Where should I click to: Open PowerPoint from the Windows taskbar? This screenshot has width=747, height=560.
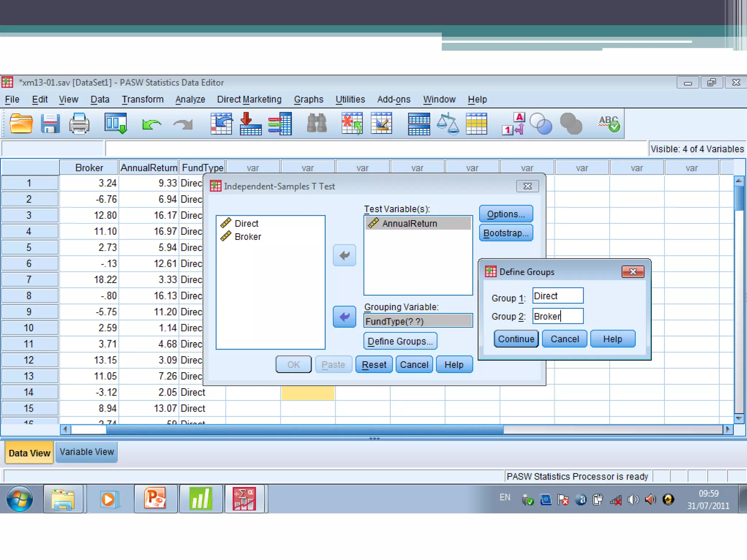tap(156, 498)
